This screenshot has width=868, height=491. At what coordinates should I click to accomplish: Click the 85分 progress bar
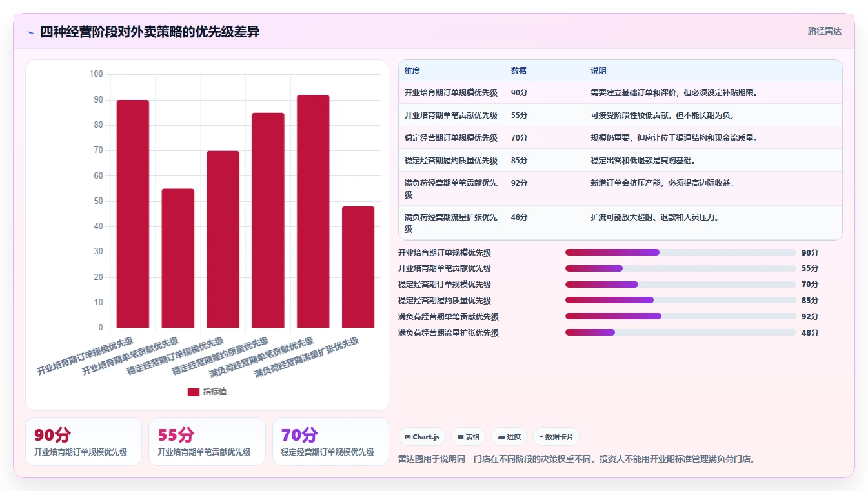681,300
